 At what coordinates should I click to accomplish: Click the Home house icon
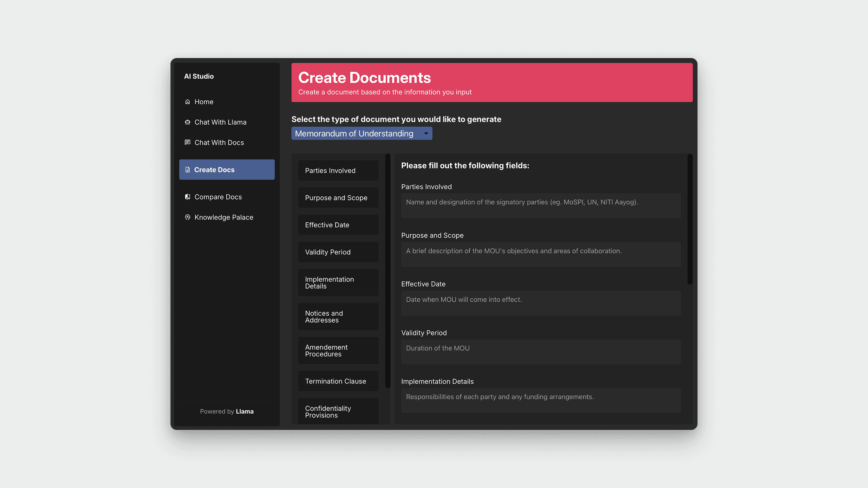click(x=188, y=102)
